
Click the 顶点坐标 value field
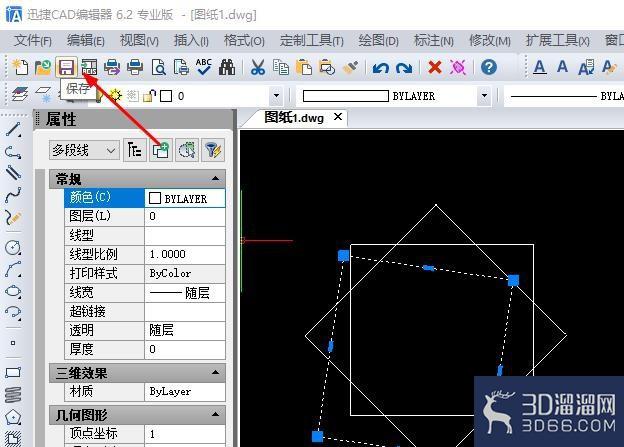[185, 433]
